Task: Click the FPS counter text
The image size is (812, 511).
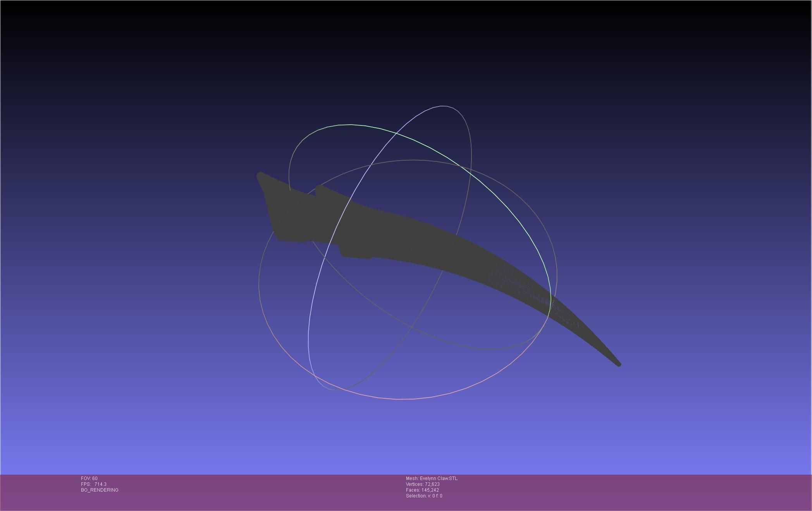Action: 93,484
